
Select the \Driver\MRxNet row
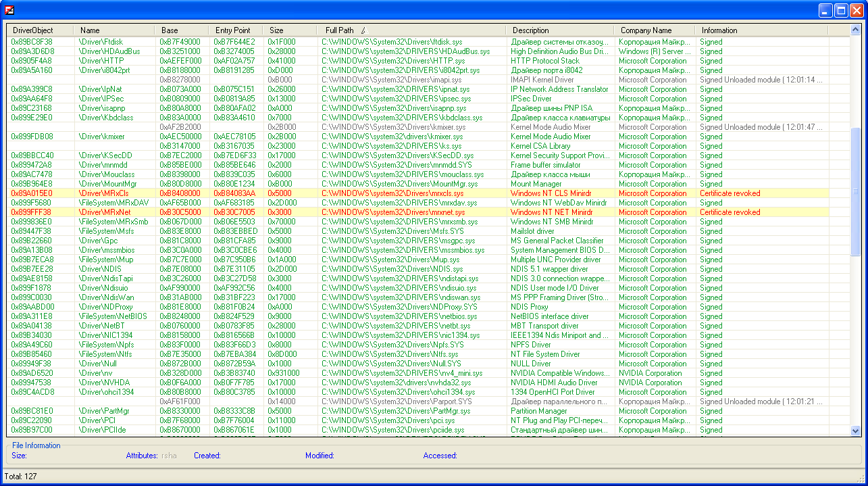pyautogui.click(x=417, y=212)
